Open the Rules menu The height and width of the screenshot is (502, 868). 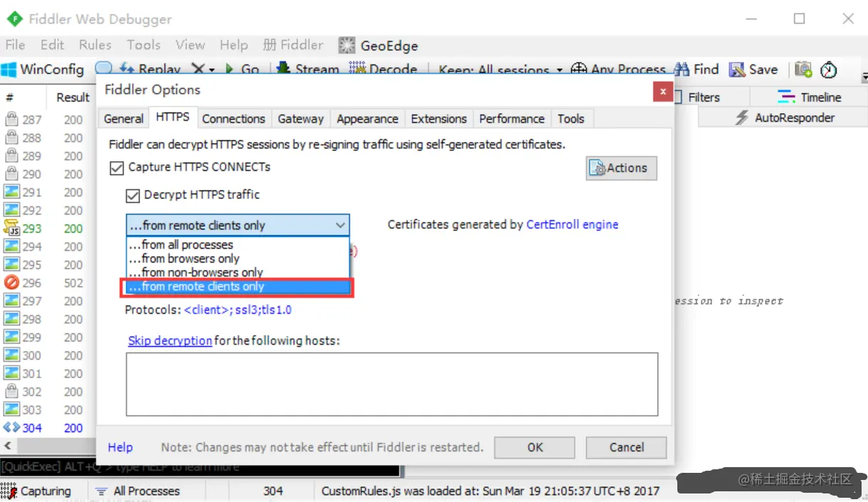[x=95, y=46]
